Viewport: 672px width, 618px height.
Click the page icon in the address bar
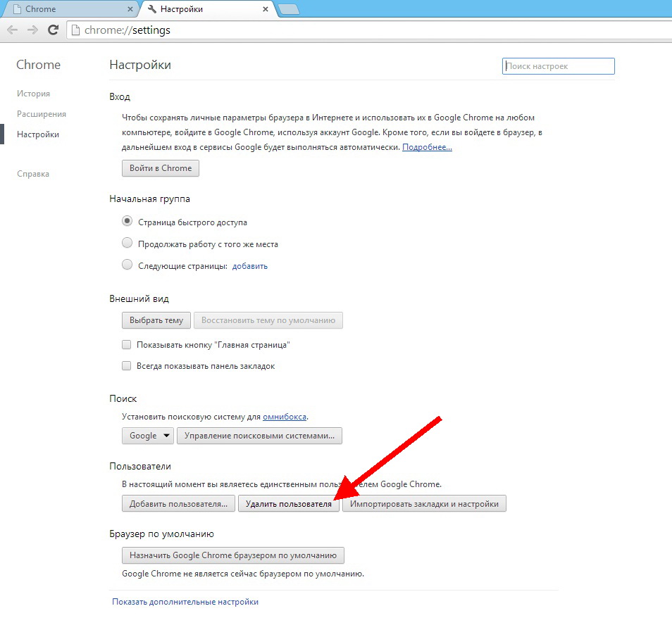(x=76, y=30)
